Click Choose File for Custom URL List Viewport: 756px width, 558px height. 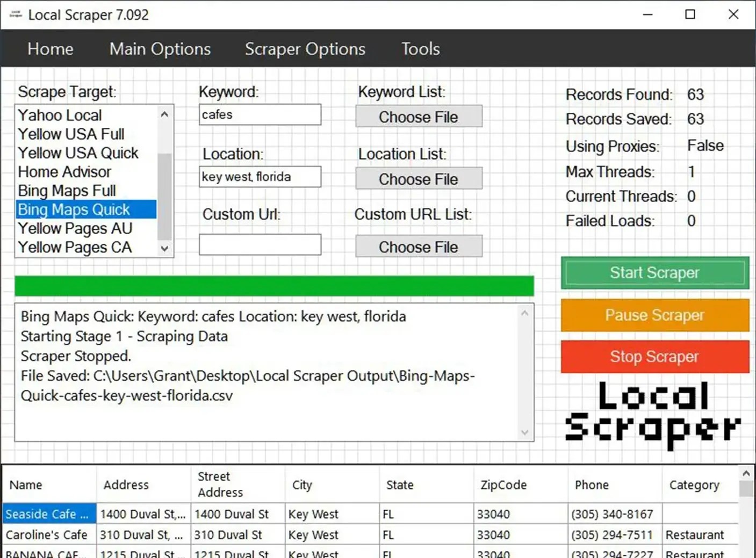click(419, 246)
